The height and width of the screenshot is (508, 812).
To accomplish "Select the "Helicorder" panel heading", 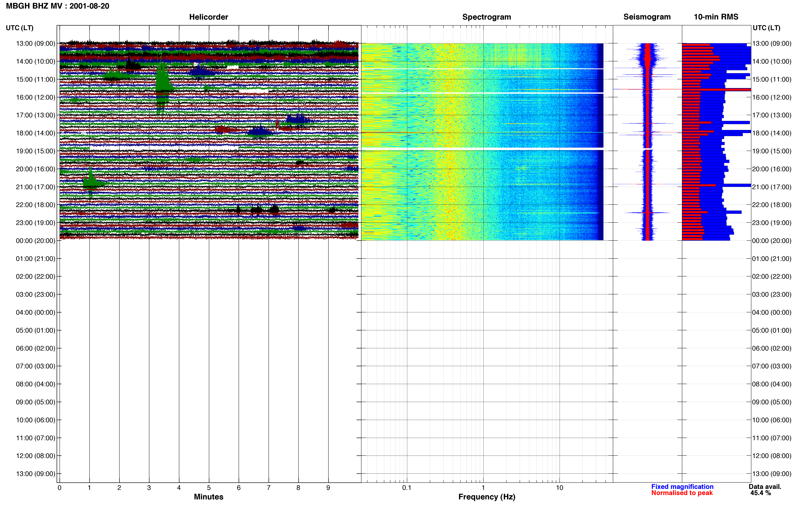I will (209, 17).
